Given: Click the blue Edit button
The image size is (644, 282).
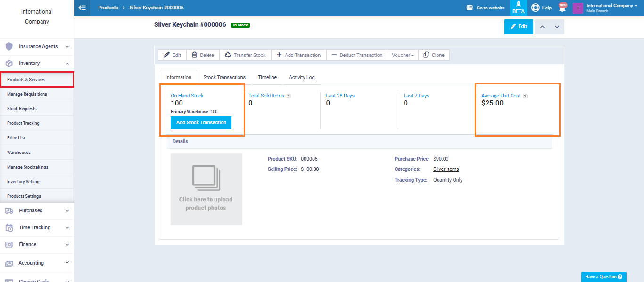Looking at the screenshot, I should [519, 27].
